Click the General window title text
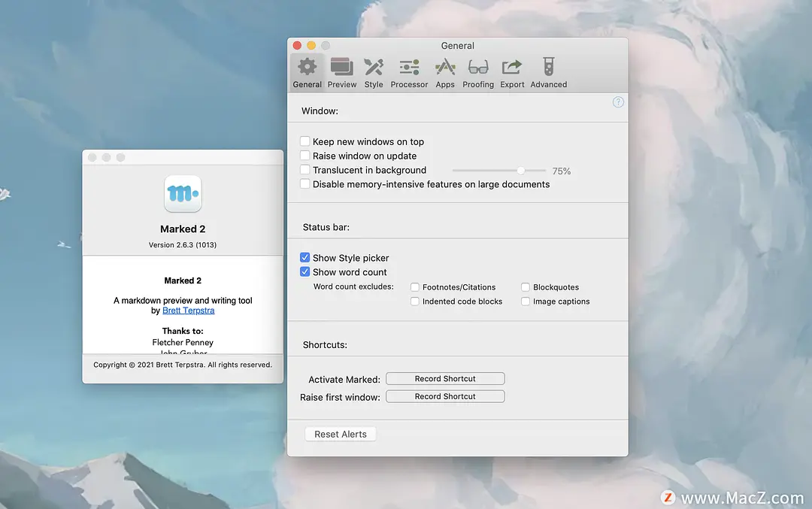This screenshot has height=509, width=812. point(458,46)
